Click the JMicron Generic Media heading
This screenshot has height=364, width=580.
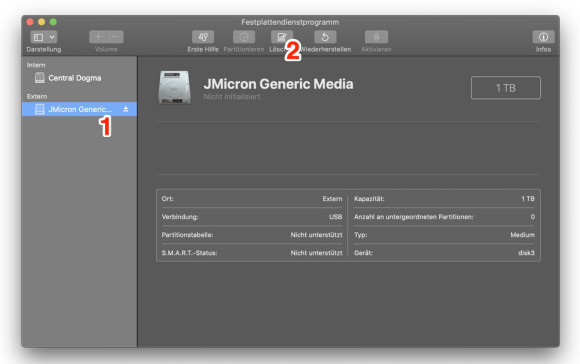coord(278,84)
